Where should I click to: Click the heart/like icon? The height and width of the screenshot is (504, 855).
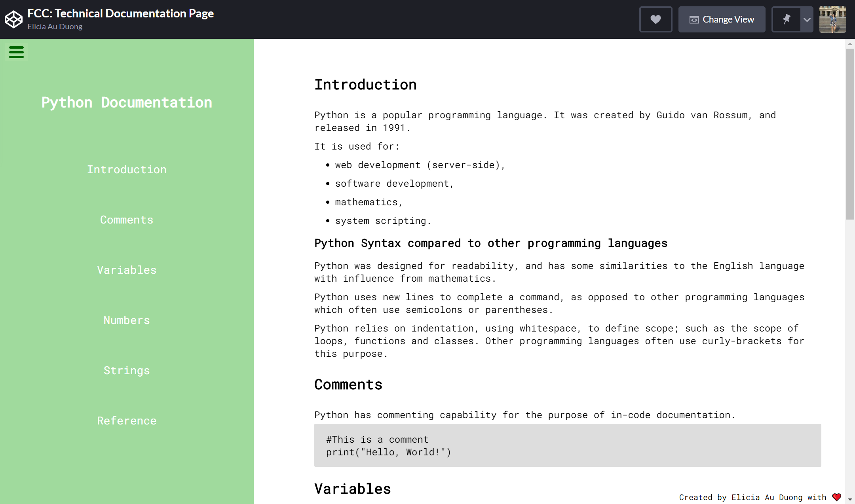tap(655, 19)
